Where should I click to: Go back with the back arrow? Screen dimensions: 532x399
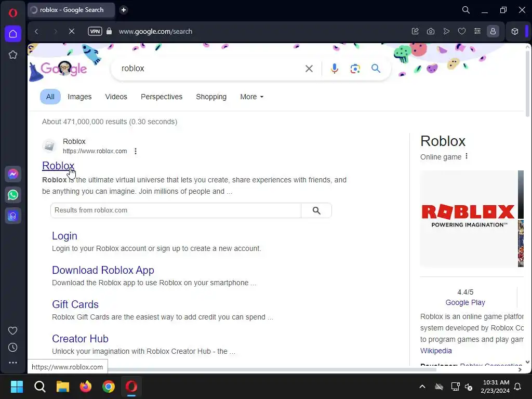click(x=37, y=32)
